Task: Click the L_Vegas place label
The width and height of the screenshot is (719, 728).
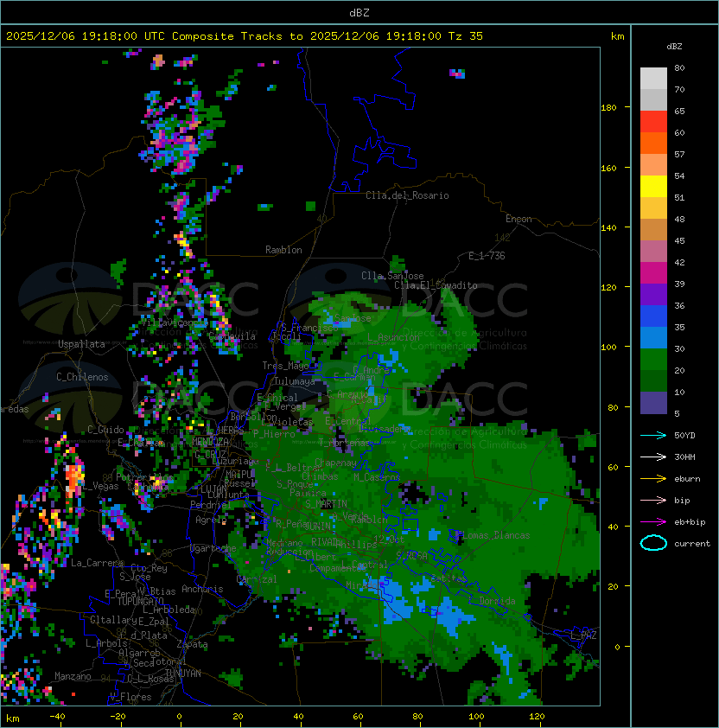Action: point(101,486)
